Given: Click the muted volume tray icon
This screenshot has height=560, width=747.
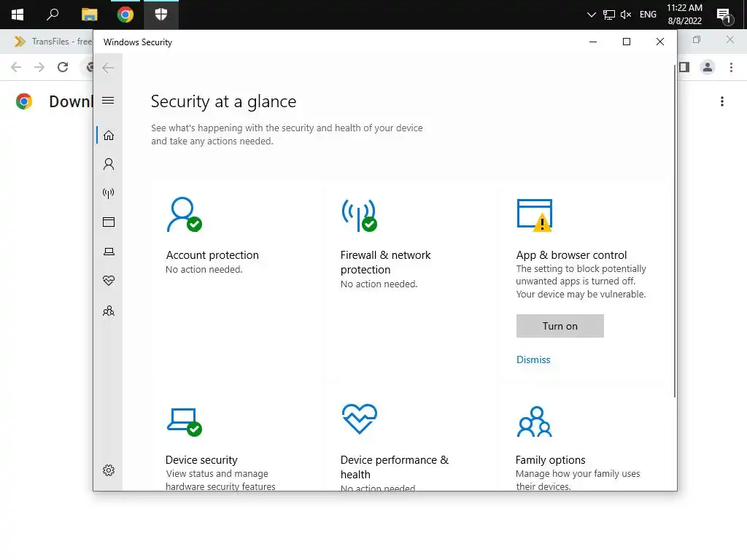Looking at the screenshot, I should (x=626, y=15).
